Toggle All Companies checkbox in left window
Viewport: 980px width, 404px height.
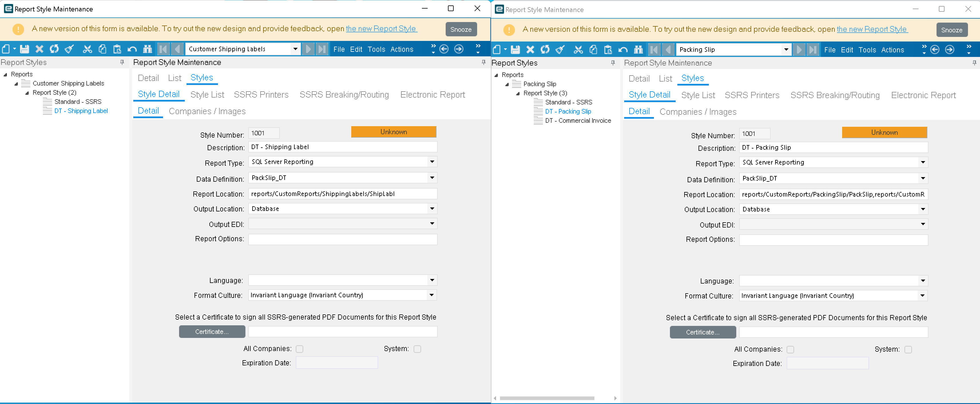coord(299,349)
